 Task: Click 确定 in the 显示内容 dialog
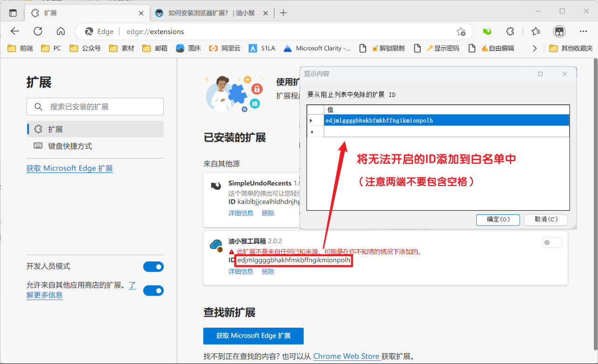point(498,220)
